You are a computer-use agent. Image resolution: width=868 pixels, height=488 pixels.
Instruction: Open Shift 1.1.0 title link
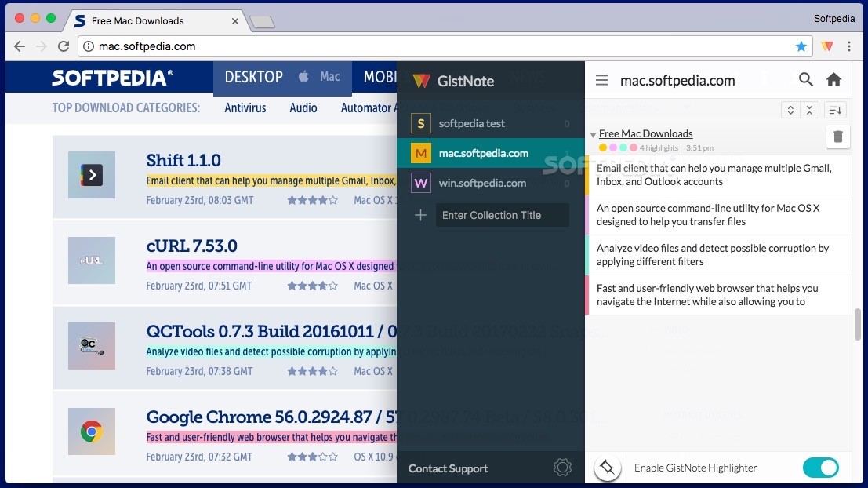pyautogui.click(x=183, y=161)
